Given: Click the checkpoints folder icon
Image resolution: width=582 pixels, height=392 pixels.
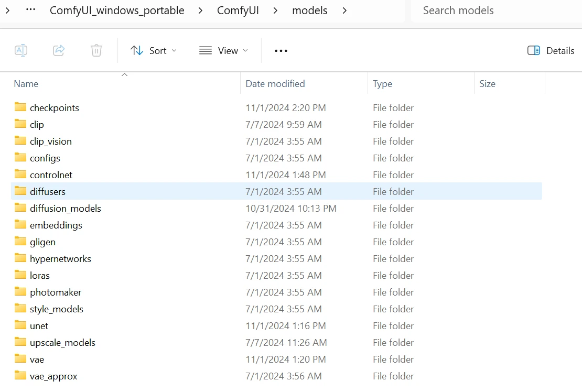Looking at the screenshot, I should coord(20,107).
